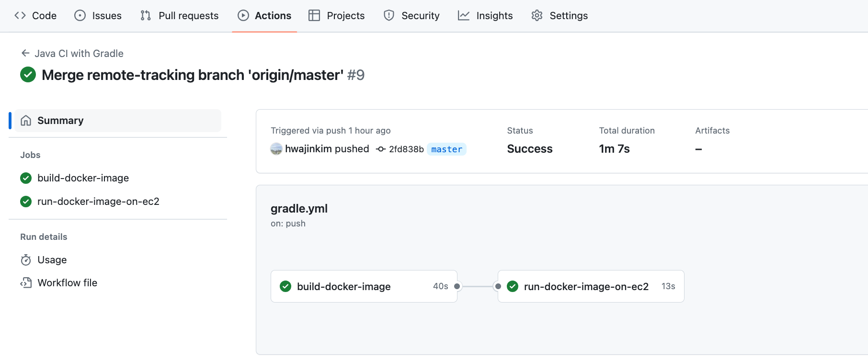Open run-docker-image-on-ec2 node in workflow graph

point(591,286)
